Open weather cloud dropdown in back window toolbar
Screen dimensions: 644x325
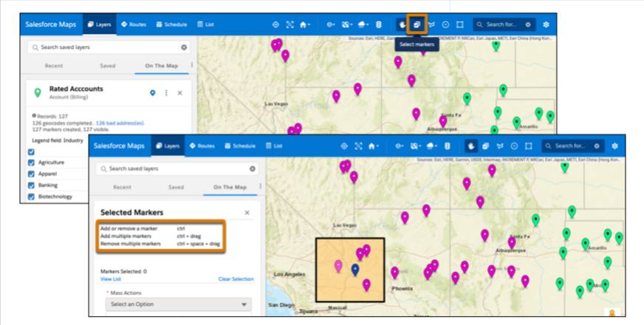[x=363, y=24]
